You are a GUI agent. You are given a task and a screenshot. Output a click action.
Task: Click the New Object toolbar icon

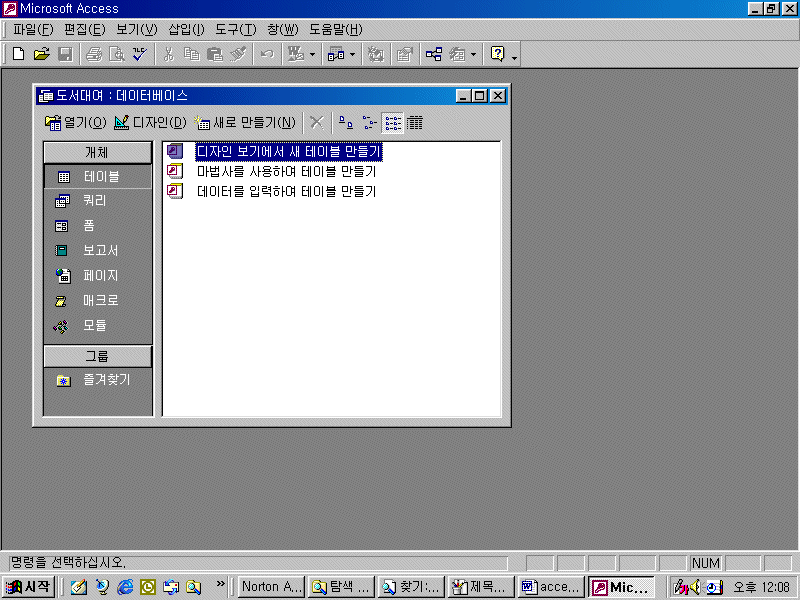point(457,54)
